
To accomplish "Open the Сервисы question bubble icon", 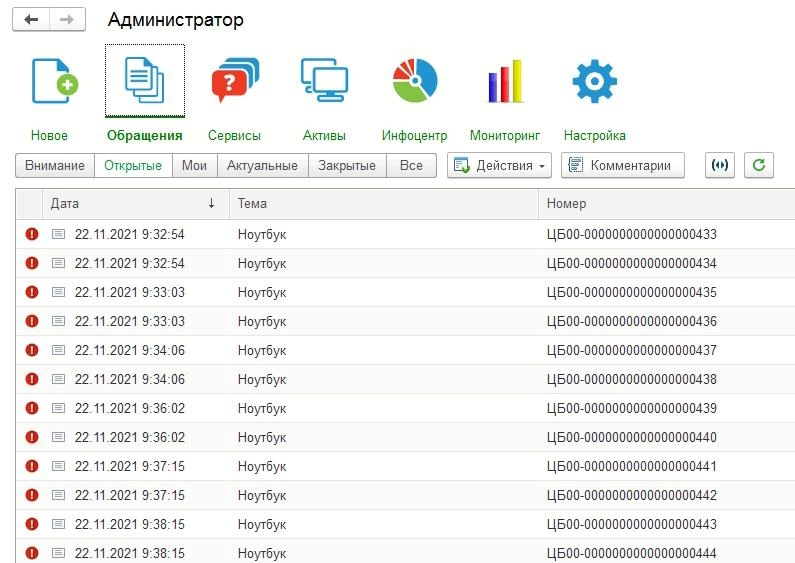I will point(235,80).
